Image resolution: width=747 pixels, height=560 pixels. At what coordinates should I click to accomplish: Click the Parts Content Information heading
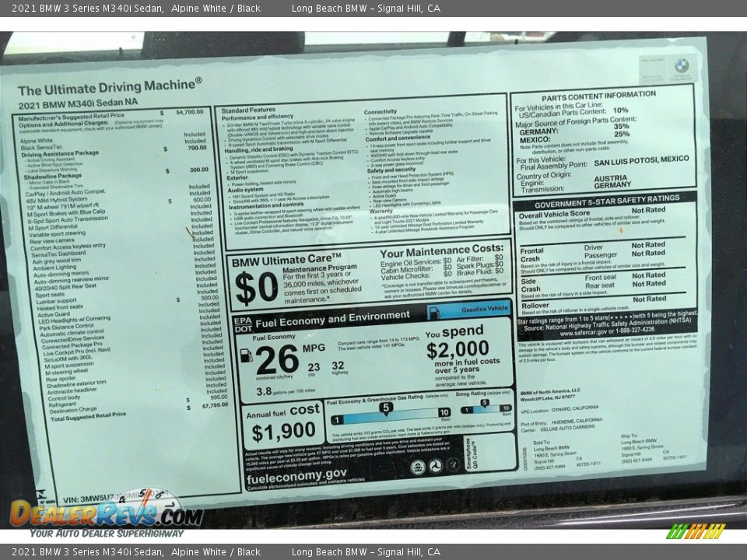598,95
